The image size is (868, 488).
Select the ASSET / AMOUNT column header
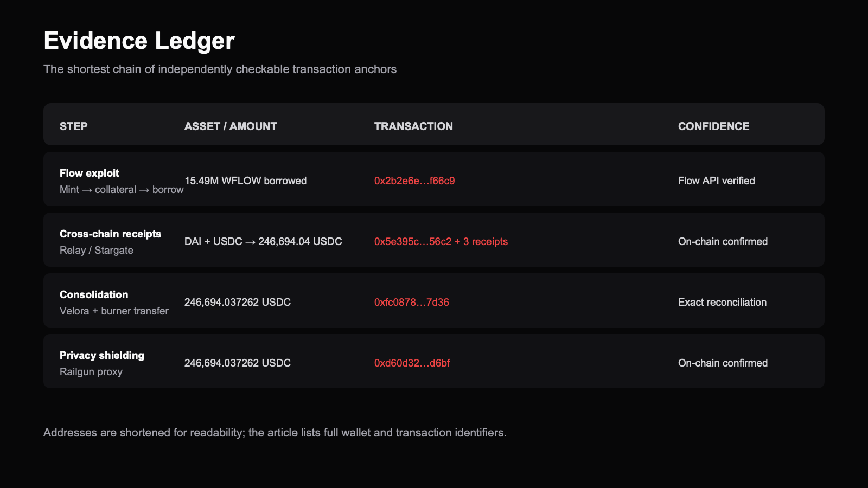coord(231,126)
